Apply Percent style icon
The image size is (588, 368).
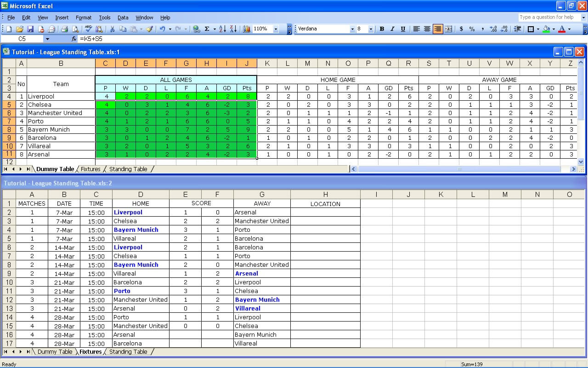click(x=472, y=29)
